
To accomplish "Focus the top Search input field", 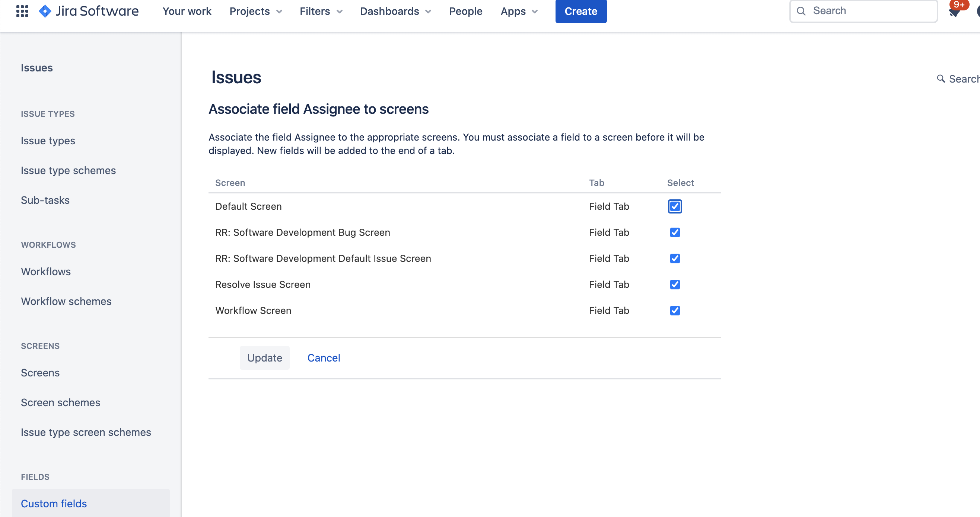I will point(871,11).
